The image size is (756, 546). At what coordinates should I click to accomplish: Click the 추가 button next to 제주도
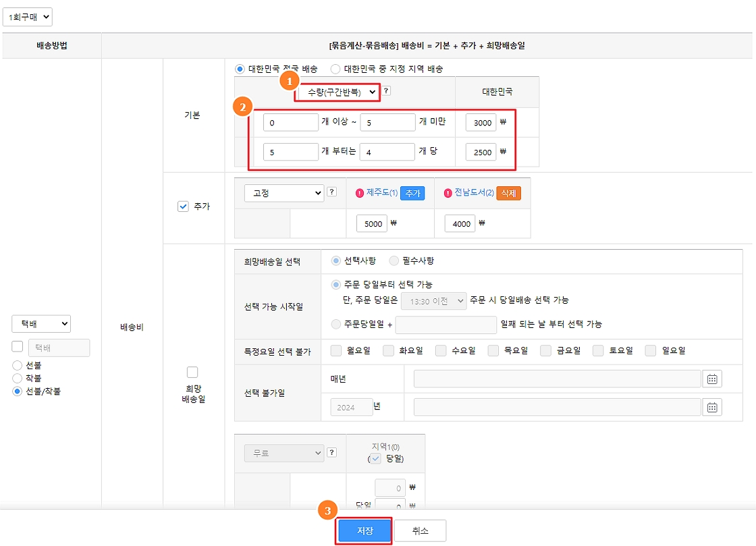coord(412,193)
